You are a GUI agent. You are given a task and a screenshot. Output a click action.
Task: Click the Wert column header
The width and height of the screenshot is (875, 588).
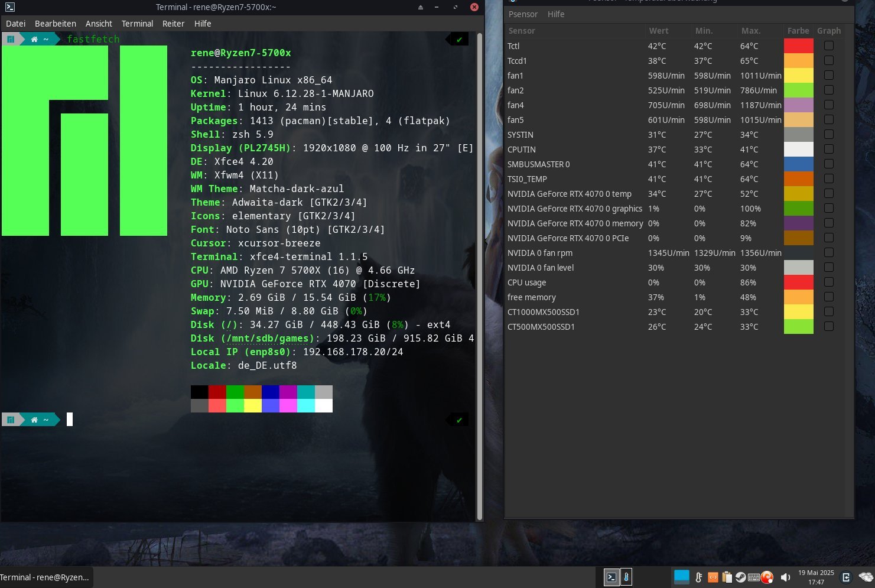coord(668,31)
